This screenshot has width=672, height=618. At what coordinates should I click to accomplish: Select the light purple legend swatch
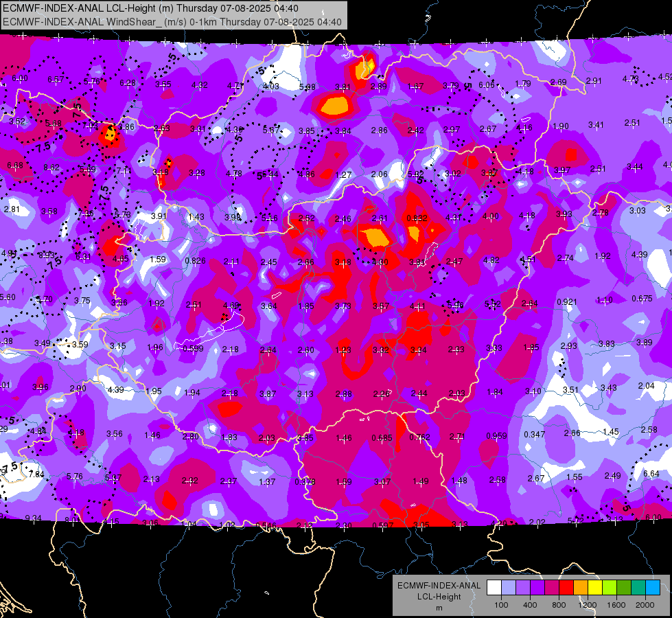point(523,588)
